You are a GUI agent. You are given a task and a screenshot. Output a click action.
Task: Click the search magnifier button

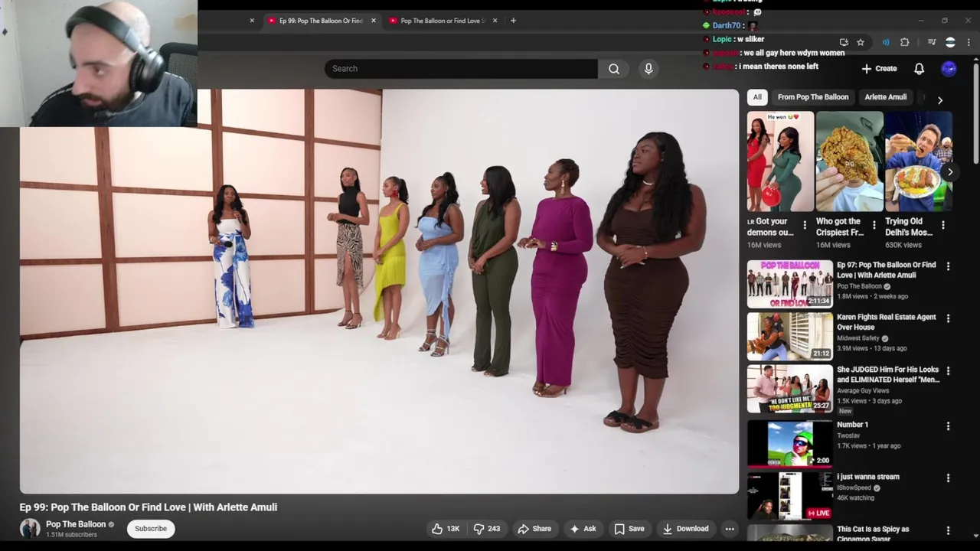click(614, 69)
